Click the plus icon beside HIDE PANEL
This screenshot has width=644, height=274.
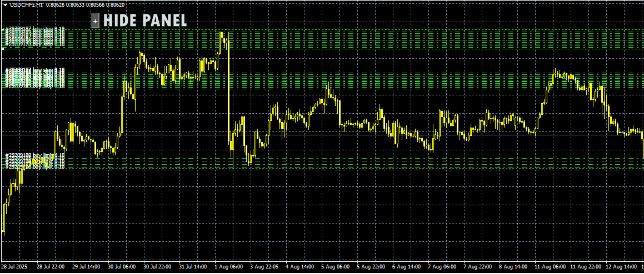point(95,21)
